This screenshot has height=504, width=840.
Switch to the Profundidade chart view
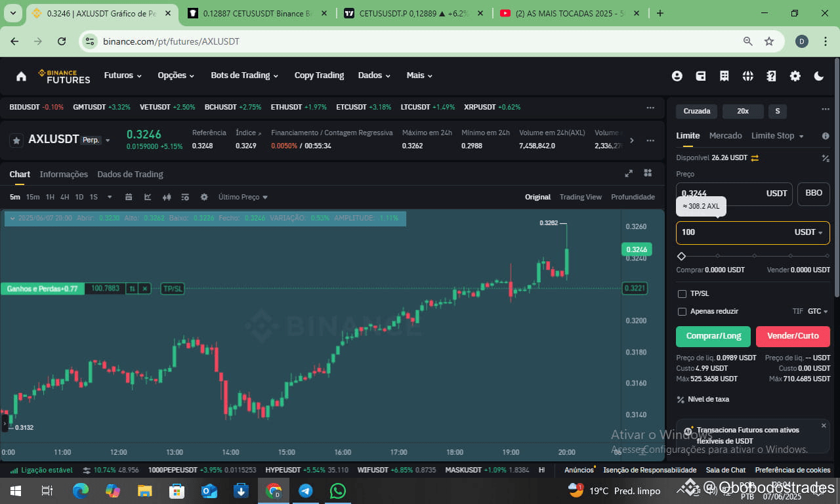pyautogui.click(x=633, y=197)
